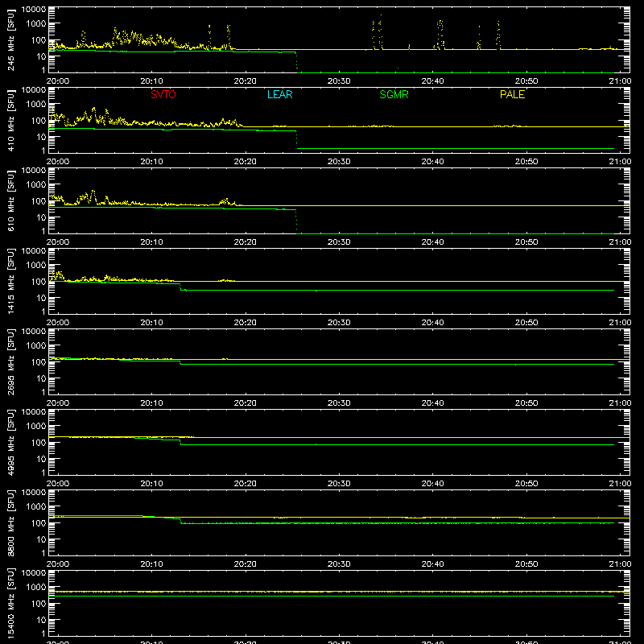Click the red SVTO station label

[163, 94]
